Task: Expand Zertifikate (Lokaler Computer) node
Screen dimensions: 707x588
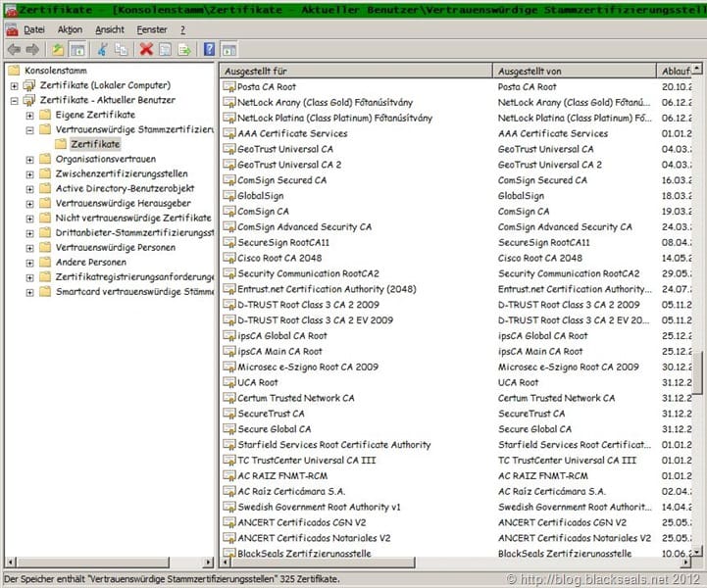Action: (x=15, y=85)
